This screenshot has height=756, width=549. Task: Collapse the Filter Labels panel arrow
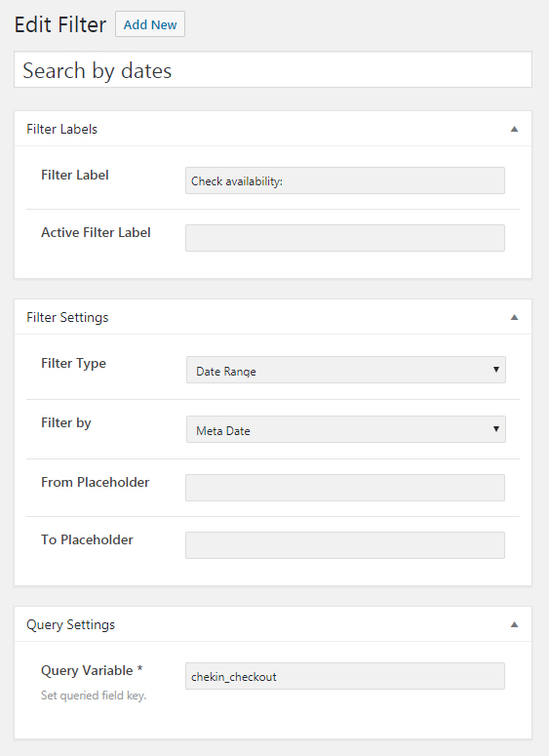coord(514,129)
